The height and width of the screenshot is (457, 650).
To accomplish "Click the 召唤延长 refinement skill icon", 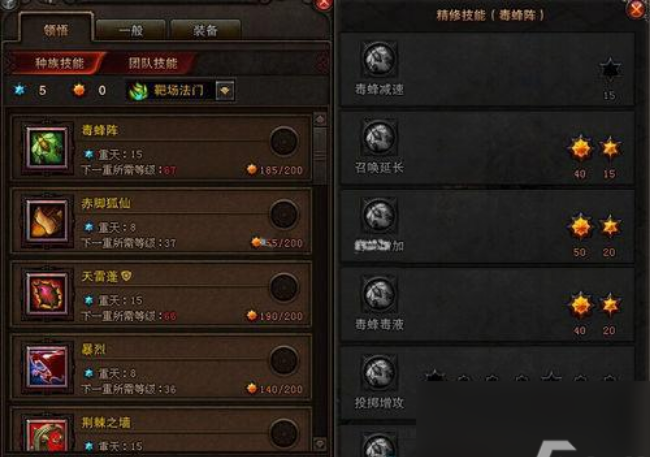I will (379, 137).
